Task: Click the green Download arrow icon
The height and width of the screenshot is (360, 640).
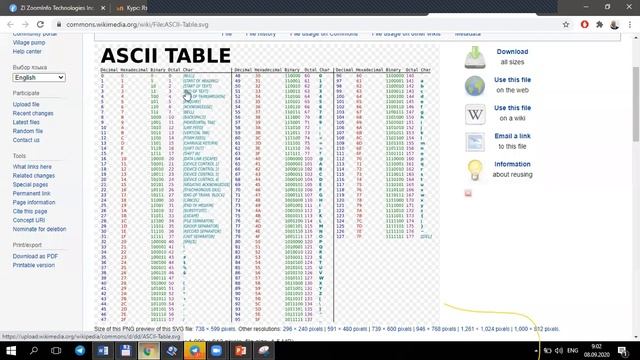Action: tap(475, 57)
